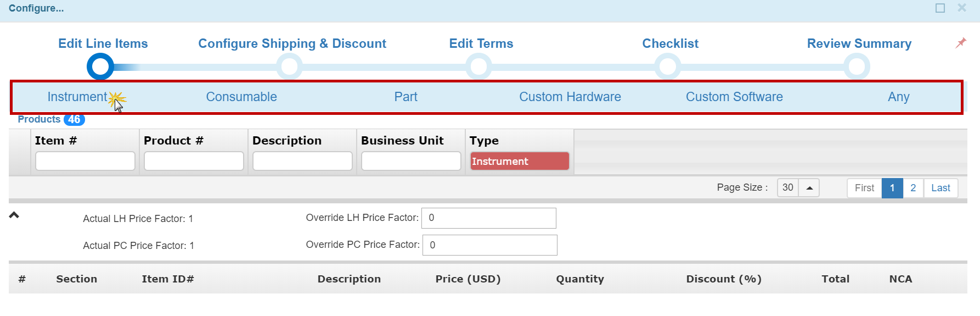Screen dimensions: 980x316
Task: Go to page 2 of products
Action: [913, 188]
